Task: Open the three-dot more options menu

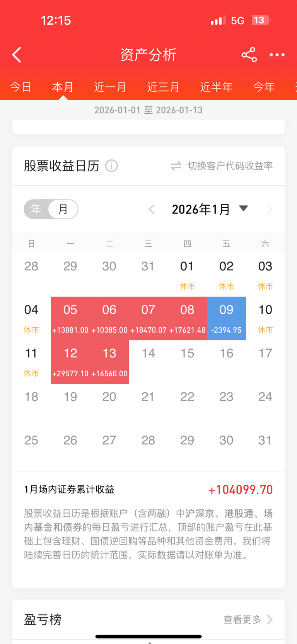Action: (x=277, y=55)
